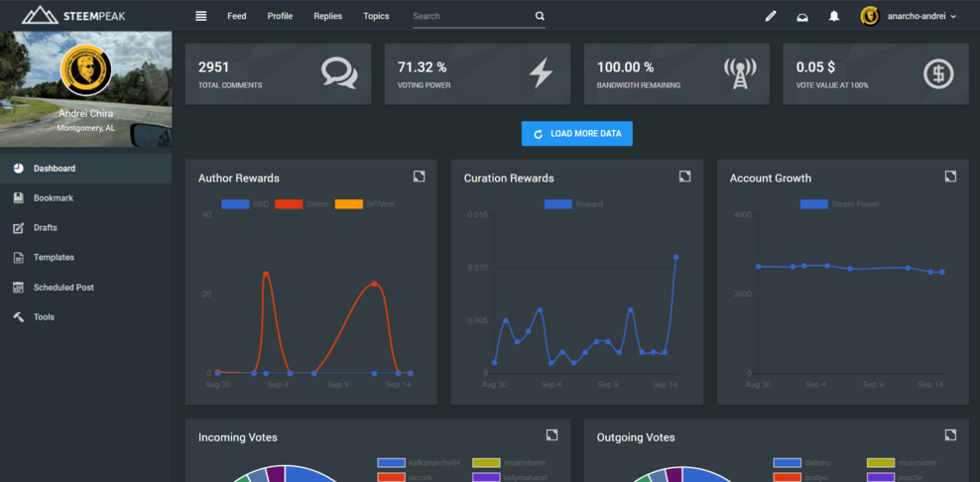Expand the Author Rewards chart

pyautogui.click(x=419, y=177)
